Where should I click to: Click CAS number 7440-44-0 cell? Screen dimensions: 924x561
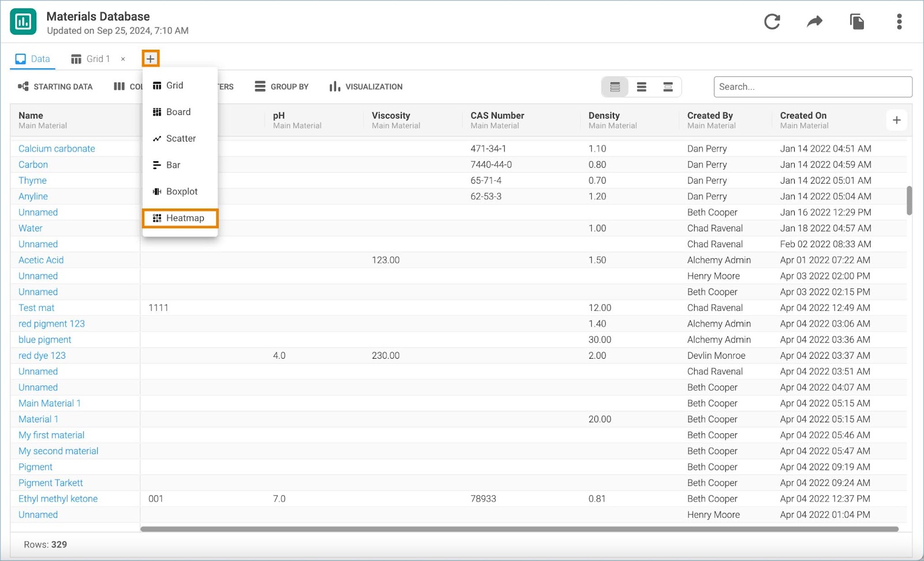[x=491, y=165]
